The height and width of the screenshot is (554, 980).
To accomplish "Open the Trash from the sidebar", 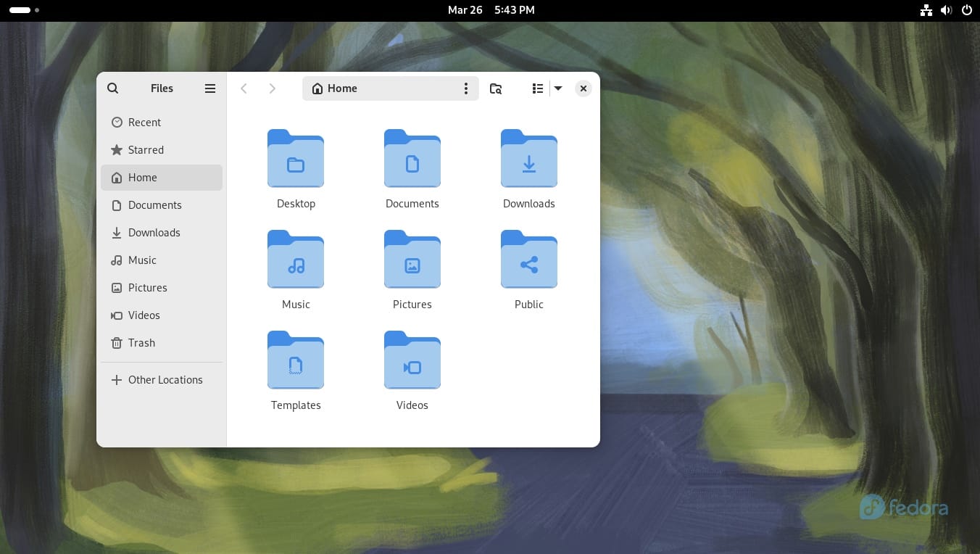I will (x=141, y=342).
